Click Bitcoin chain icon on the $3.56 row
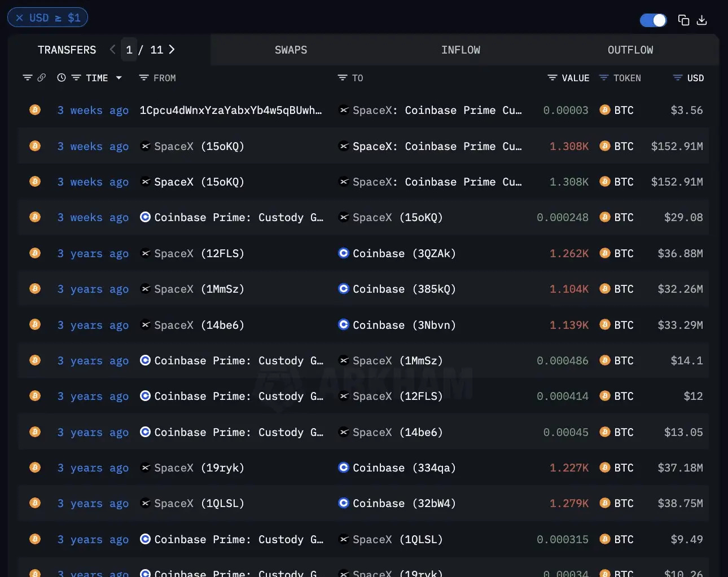Image resolution: width=728 pixels, height=577 pixels. pyautogui.click(x=35, y=110)
